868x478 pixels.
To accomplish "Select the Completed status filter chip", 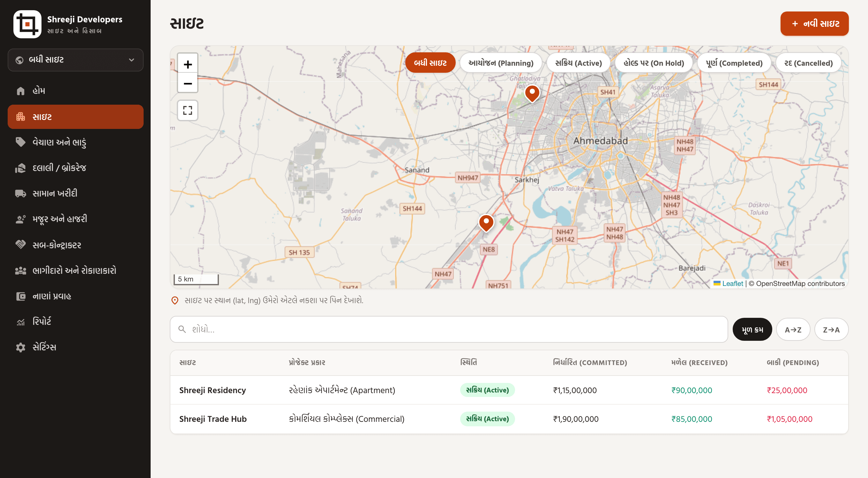I will (734, 63).
